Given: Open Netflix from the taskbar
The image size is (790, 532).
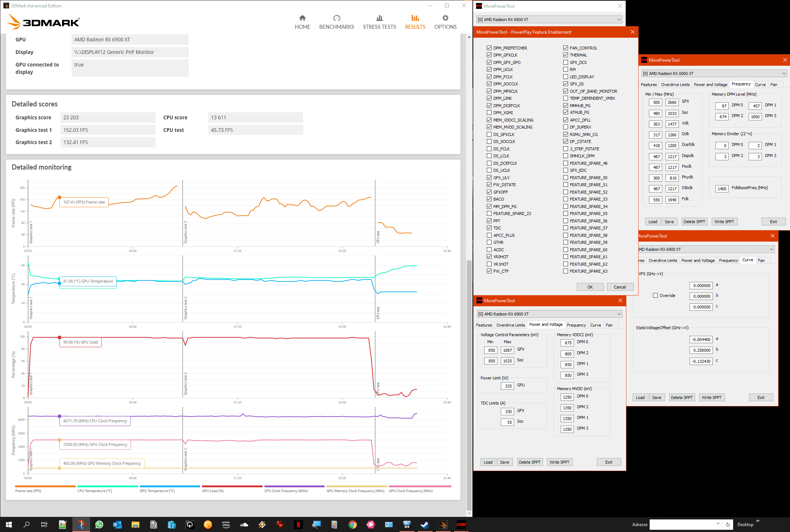Looking at the screenshot, I should (x=298, y=524).
